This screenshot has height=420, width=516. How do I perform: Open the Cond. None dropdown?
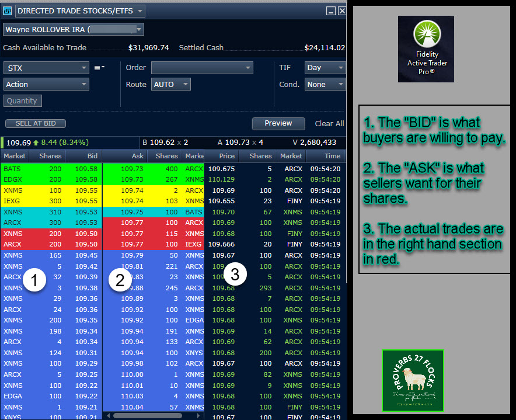click(x=325, y=84)
